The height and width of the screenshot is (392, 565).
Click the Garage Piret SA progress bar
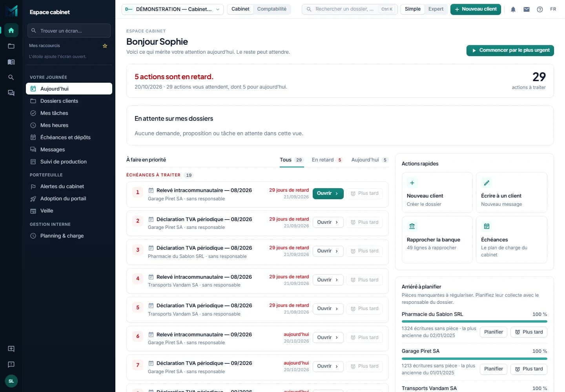(474, 358)
